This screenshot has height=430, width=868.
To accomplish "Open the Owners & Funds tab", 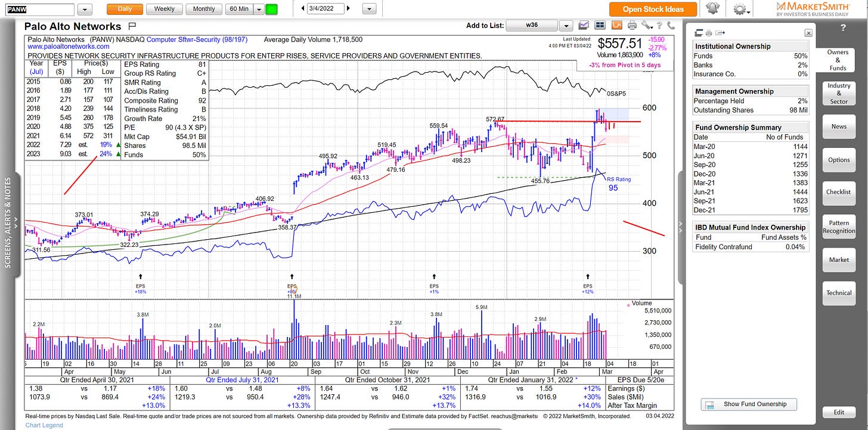I will tap(838, 60).
